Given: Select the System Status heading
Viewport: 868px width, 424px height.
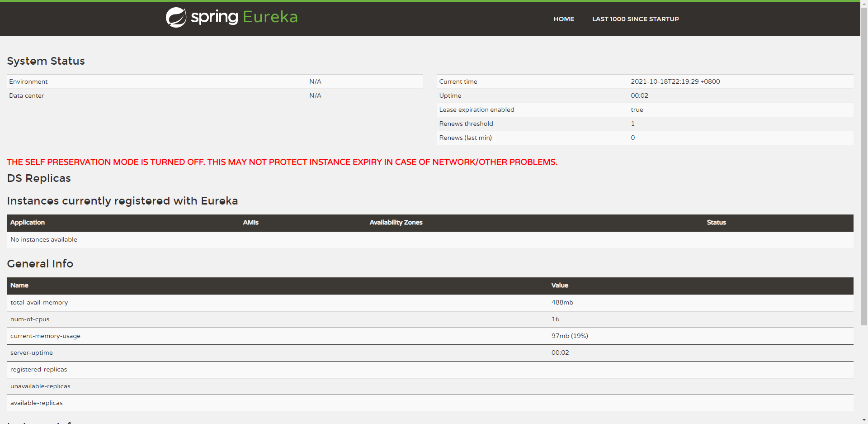Looking at the screenshot, I should pyautogui.click(x=46, y=61).
